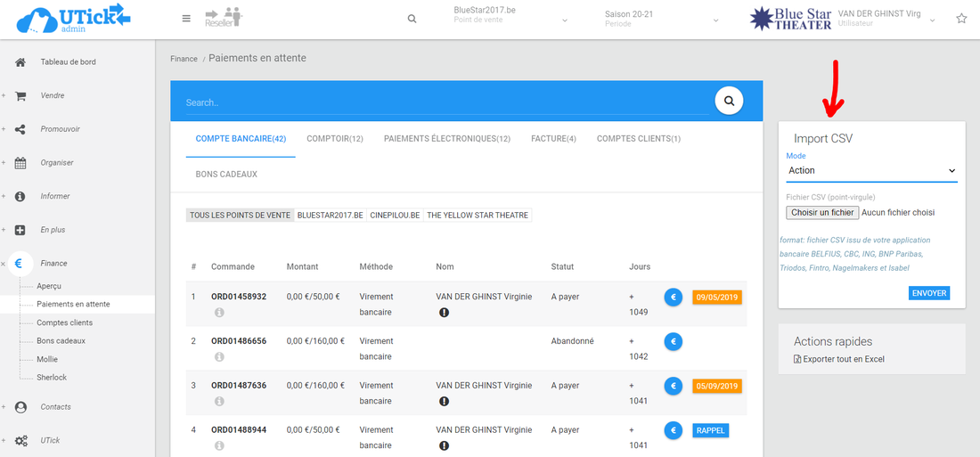Click euro payment icon for order ORD01458932
The width and height of the screenshot is (980, 457).
674,297
